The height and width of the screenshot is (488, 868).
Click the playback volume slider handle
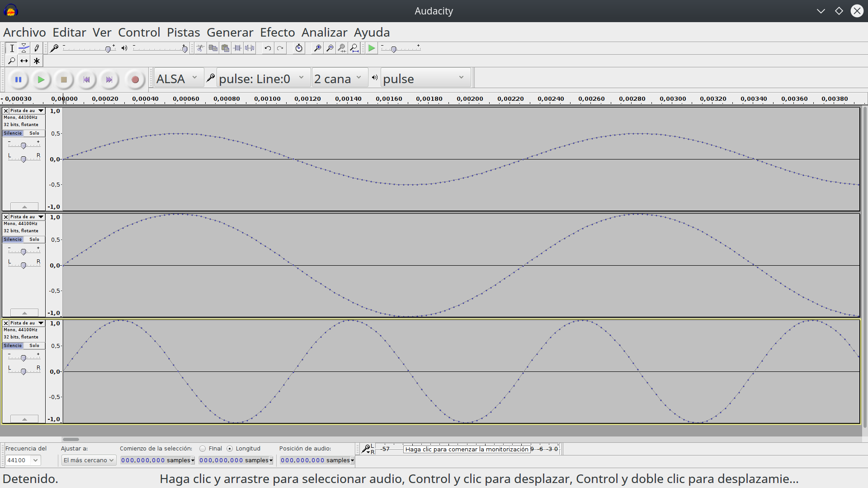tap(184, 49)
